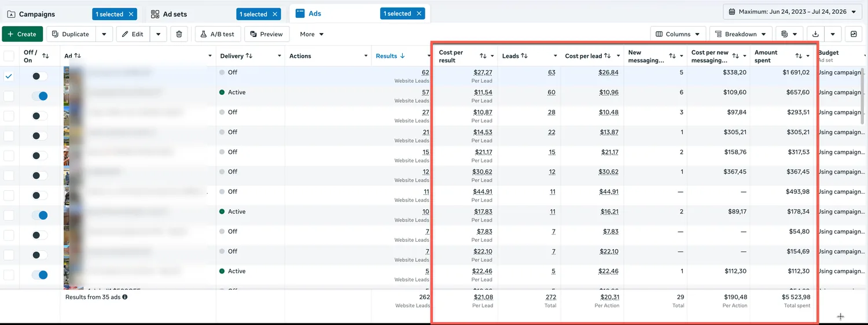Check the box for ad spending $657,60

[9, 96]
